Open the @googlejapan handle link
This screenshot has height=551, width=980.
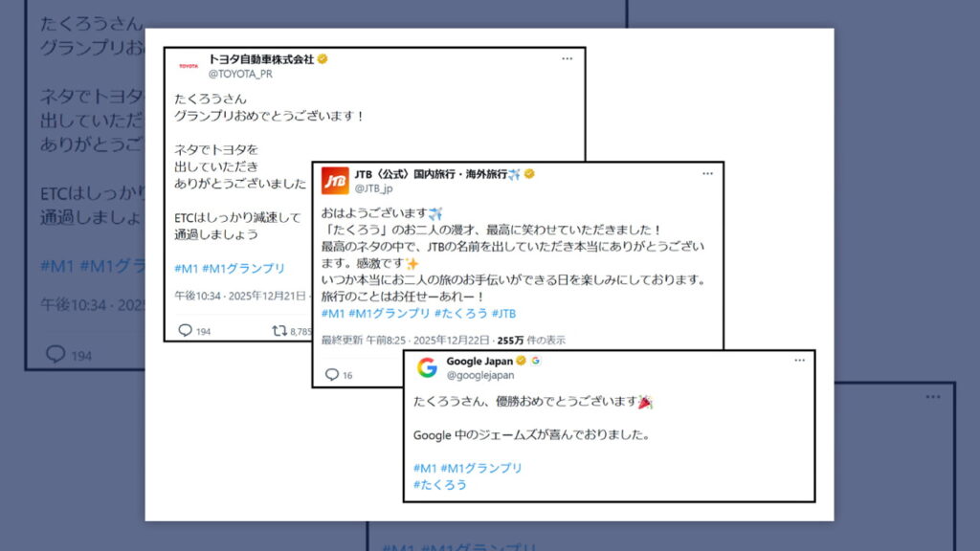coord(480,375)
